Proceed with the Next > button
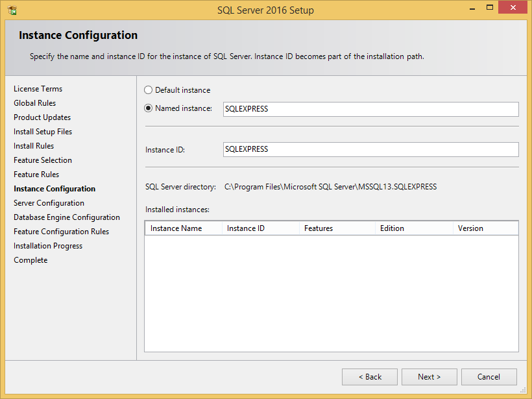This screenshot has height=399, width=532. [429, 377]
